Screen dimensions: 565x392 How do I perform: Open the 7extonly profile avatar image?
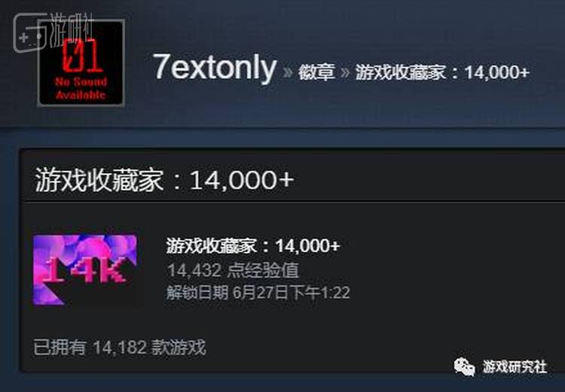point(81,63)
